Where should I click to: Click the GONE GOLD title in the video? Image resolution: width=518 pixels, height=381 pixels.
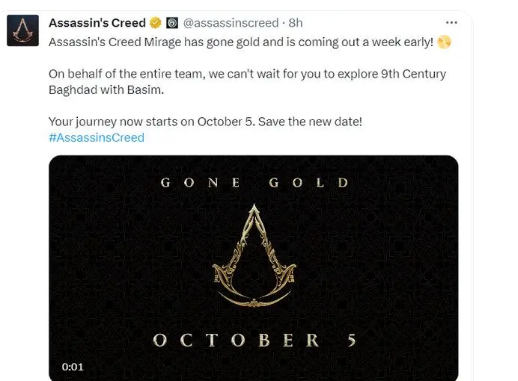click(x=254, y=183)
